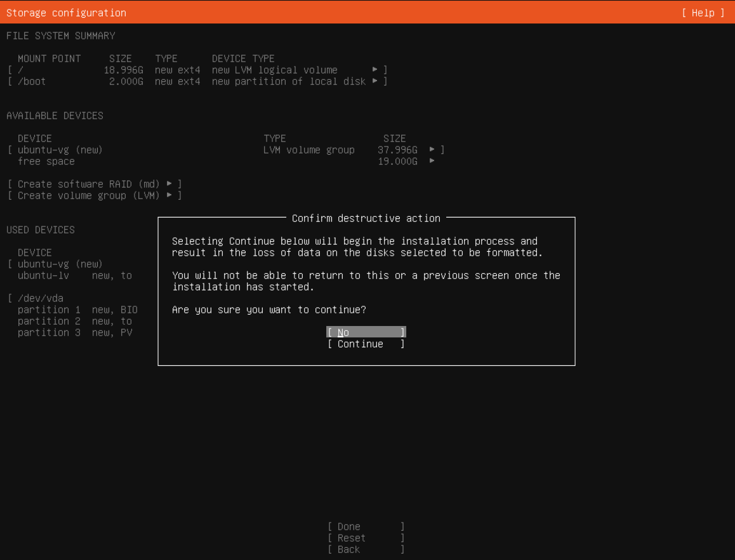Screen dimensions: 735x560
Task: Open Create volume group (LVM) menu
Action: [95, 195]
